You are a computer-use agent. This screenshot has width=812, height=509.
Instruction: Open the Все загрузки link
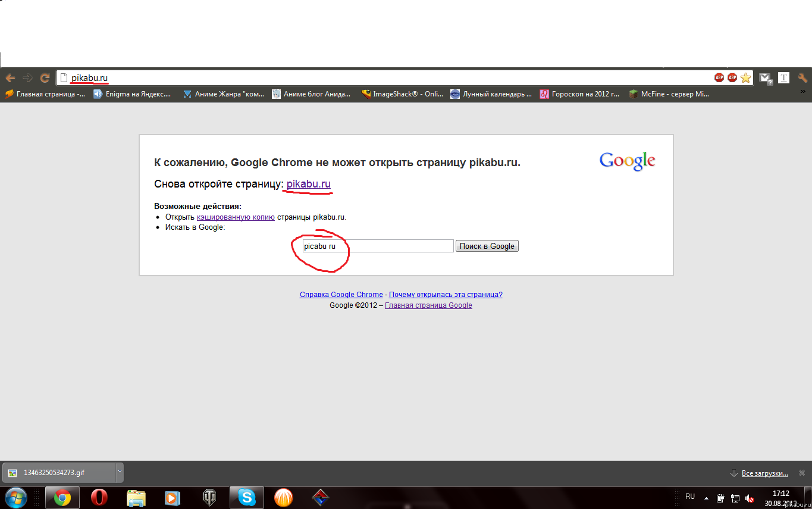point(764,473)
